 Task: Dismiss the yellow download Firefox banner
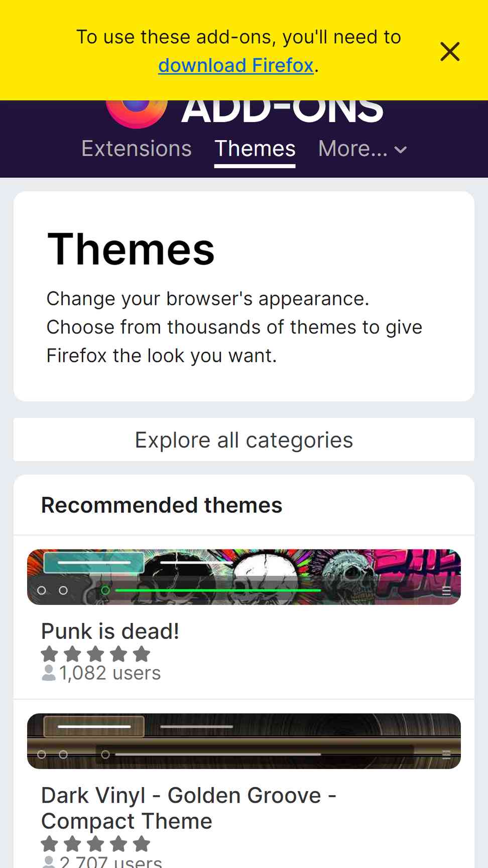click(450, 51)
